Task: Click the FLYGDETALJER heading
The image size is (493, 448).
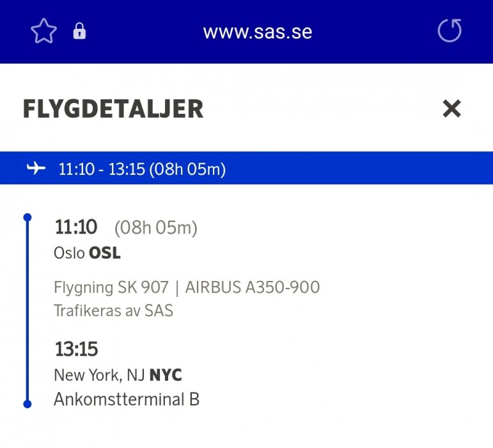Action: (x=113, y=109)
